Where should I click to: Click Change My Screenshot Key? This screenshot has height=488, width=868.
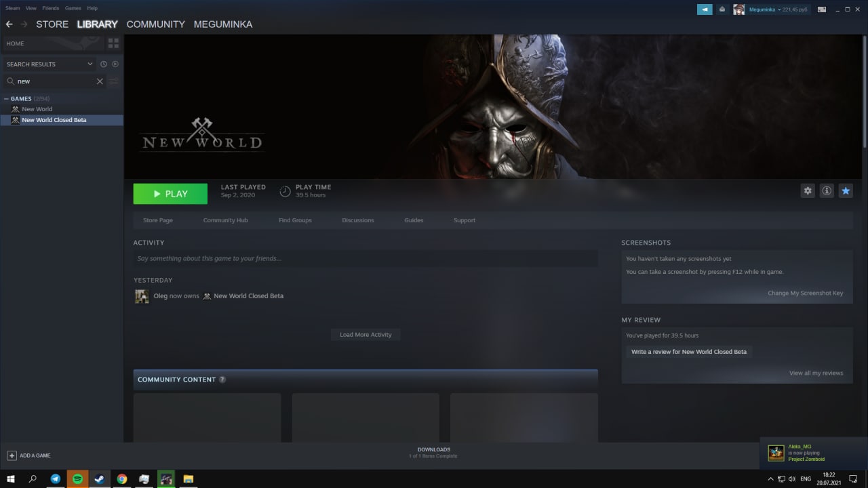[806, 293]
